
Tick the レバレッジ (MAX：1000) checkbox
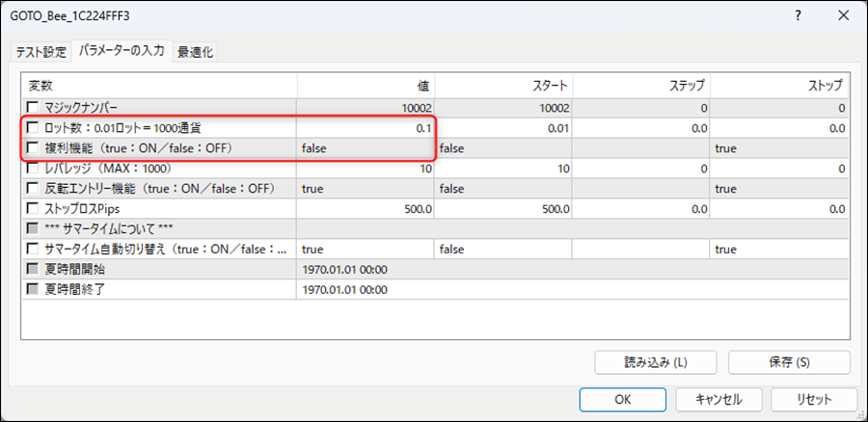tap(34, 168)
